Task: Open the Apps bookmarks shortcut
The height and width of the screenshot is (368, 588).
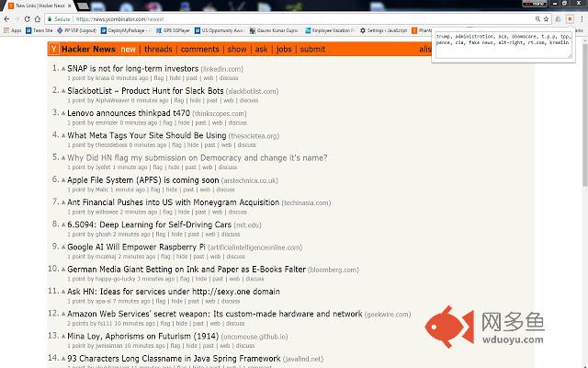Action: [12, 30]
